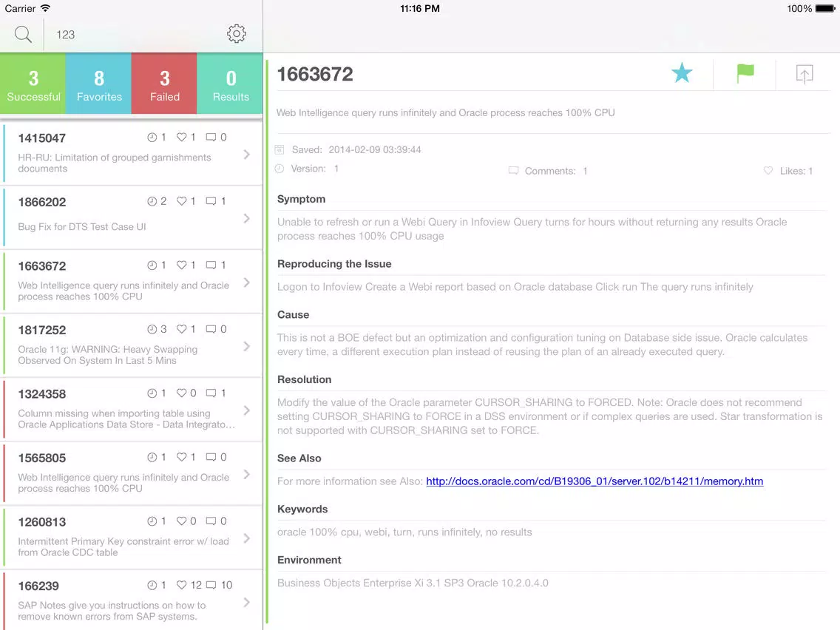Click comment icon on note 1565805
The width and height of the screenshot is (840, 630).
(x=211, y=457)
